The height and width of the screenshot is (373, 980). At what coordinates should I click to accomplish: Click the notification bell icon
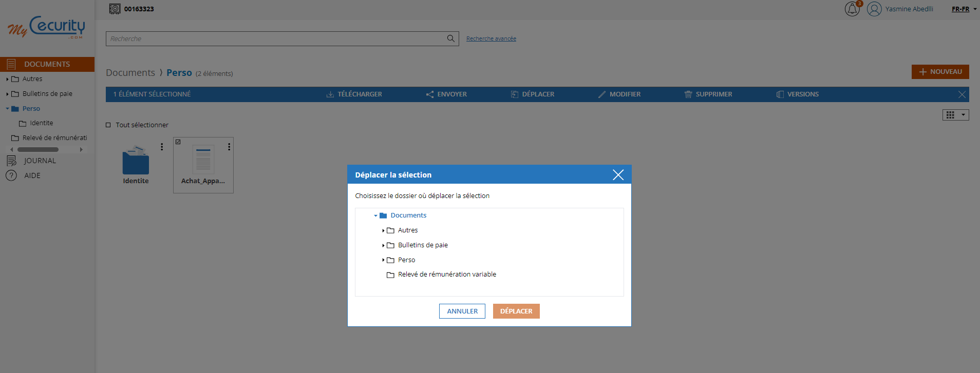point(852,9)
